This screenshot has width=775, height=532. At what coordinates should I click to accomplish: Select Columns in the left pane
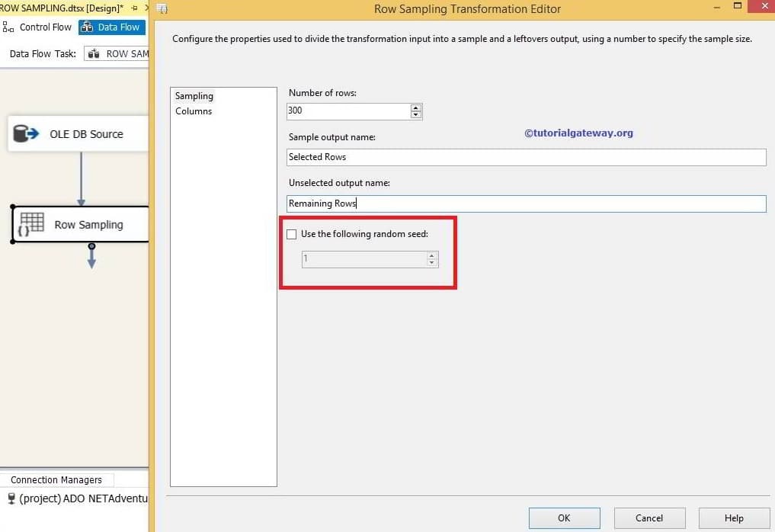pyautogui.click(x=194, y=111)
